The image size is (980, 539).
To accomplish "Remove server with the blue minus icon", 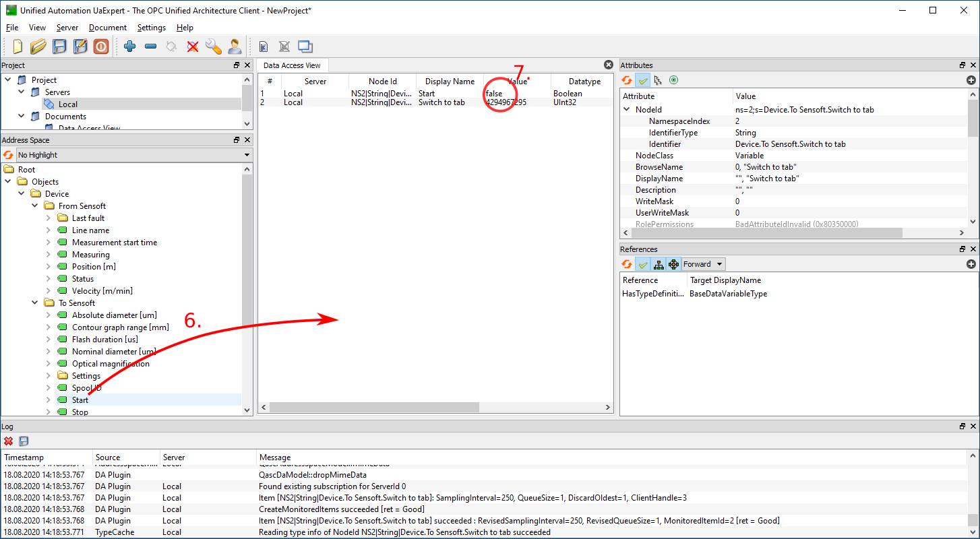I will click(x=151, y=46).
